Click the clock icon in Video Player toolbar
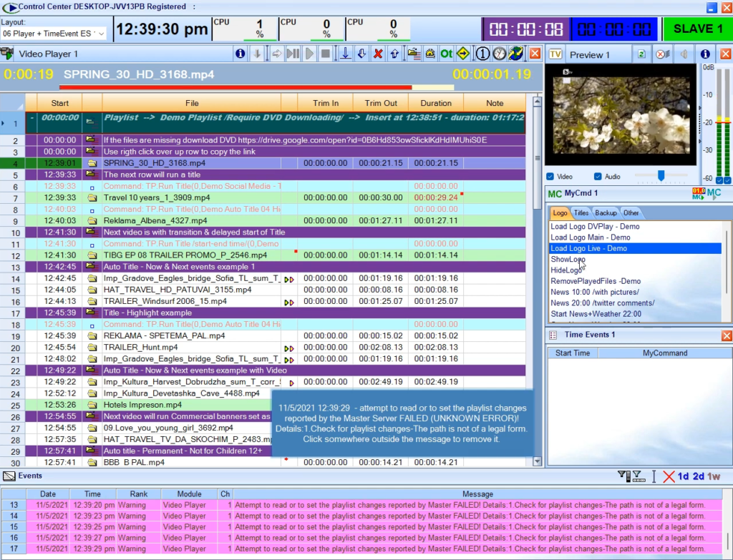Screen dimensions: 733x560 500,54
